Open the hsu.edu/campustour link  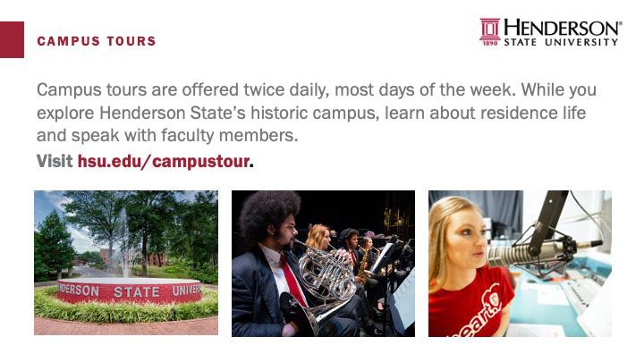pos(164,162)
